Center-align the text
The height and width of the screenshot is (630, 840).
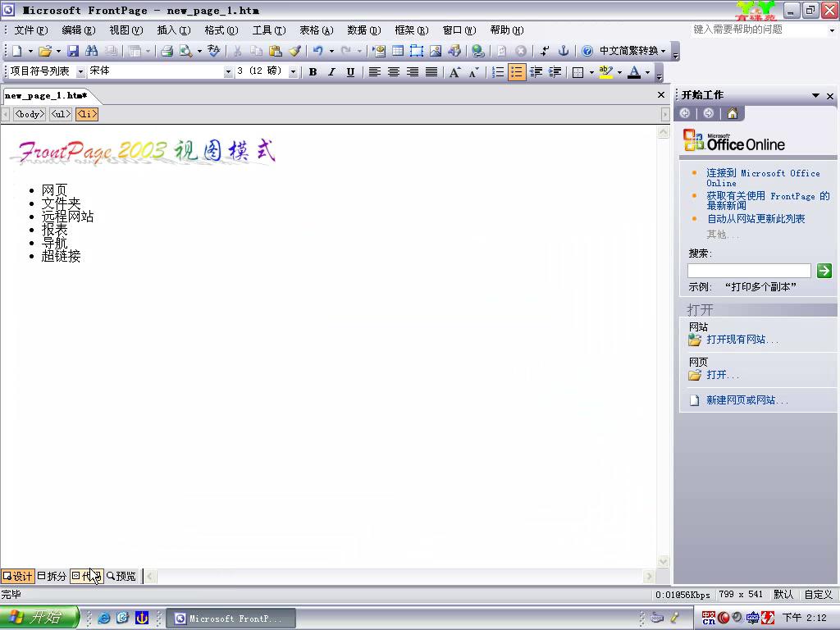click(393, 72)
